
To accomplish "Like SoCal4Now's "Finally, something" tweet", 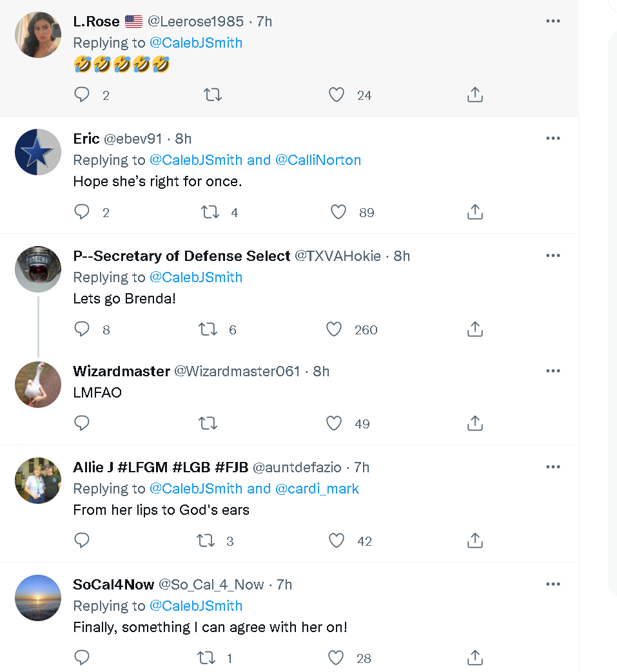I will point(337,658).
